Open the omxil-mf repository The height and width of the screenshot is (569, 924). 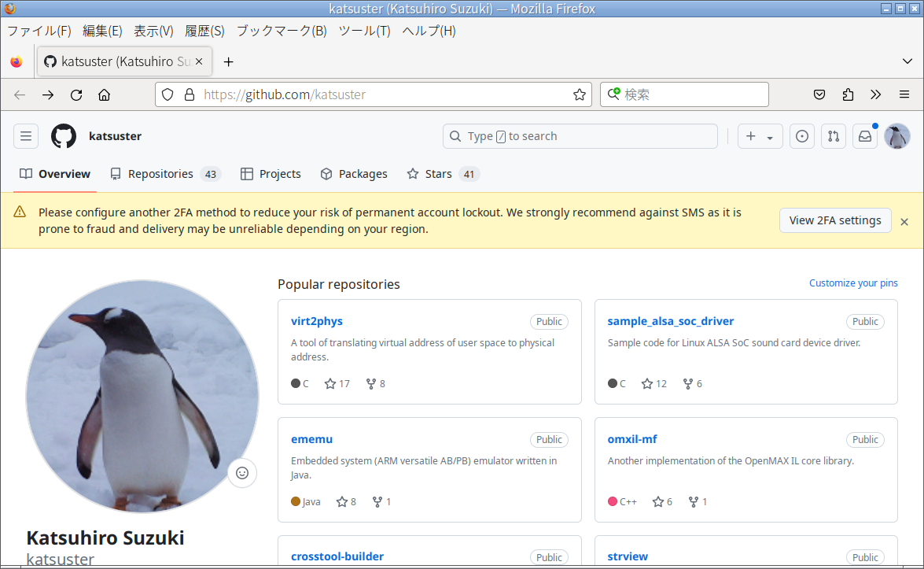[x=632, y=439]
